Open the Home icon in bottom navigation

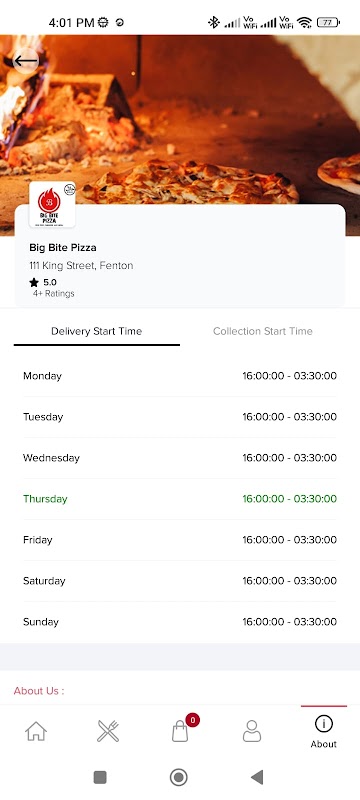[x=36, y=731]
